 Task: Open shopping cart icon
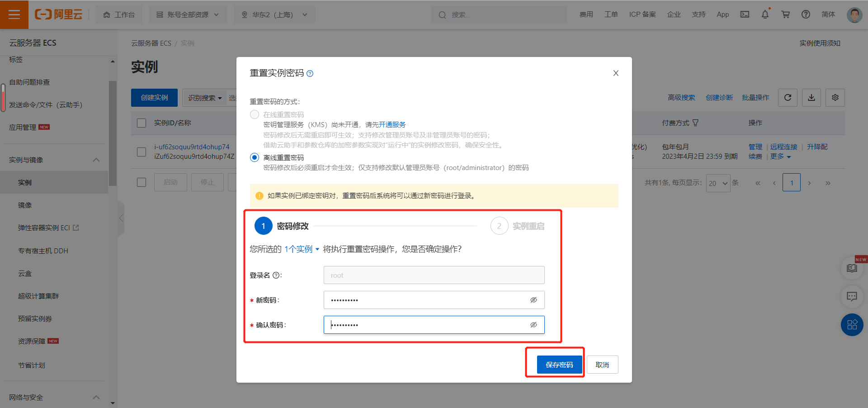[786, 14]
